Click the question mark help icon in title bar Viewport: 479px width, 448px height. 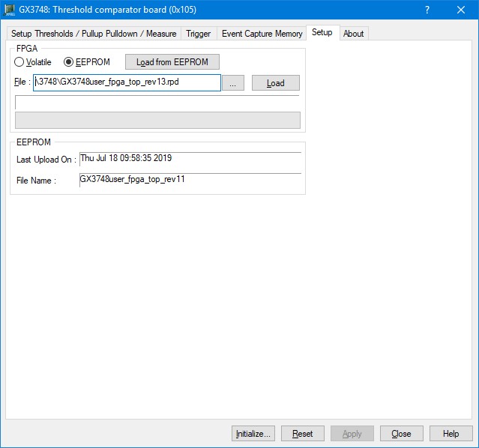427,10
